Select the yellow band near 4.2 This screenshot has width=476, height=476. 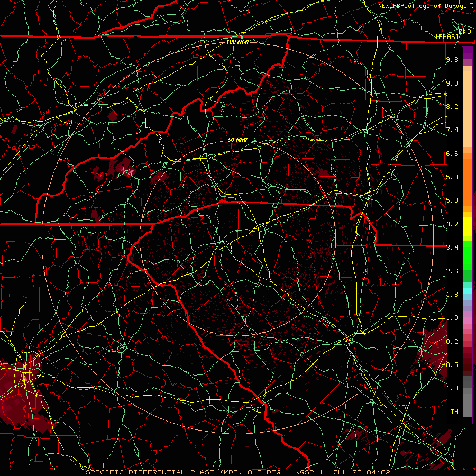[467, 226]
